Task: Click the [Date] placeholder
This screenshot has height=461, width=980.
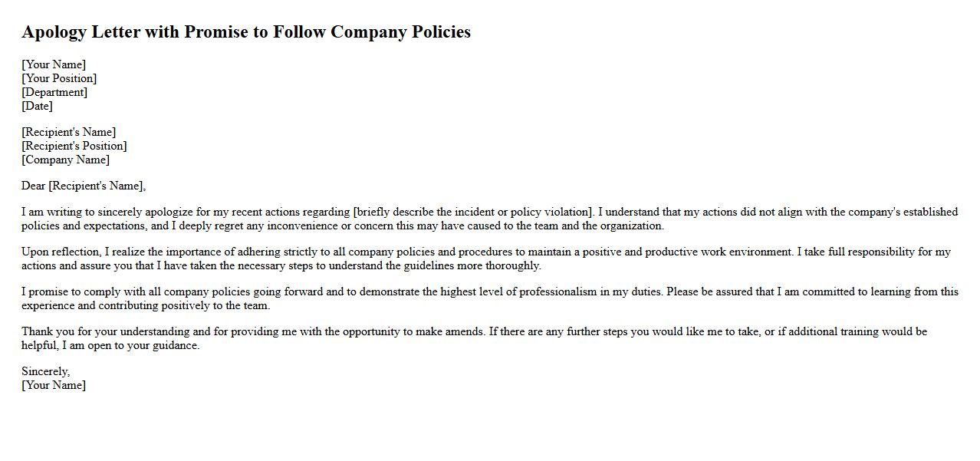Action: [x=37, y=106]
